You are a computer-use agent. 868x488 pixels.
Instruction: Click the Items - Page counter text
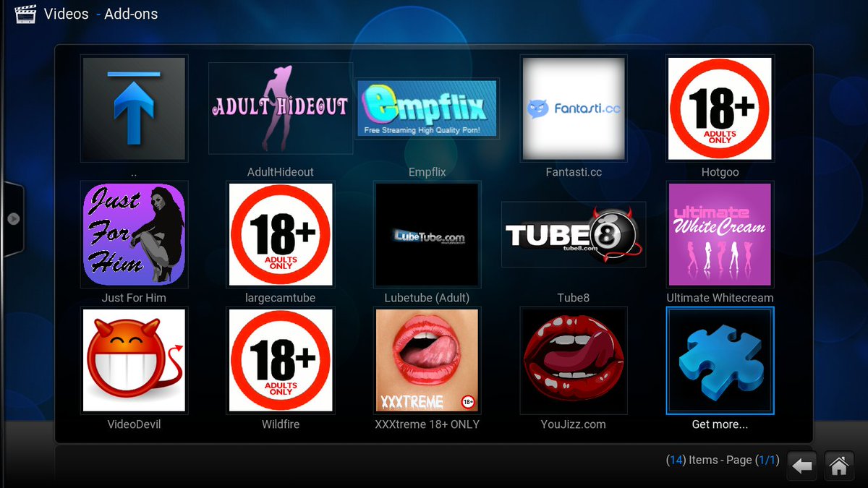[723, 460]
